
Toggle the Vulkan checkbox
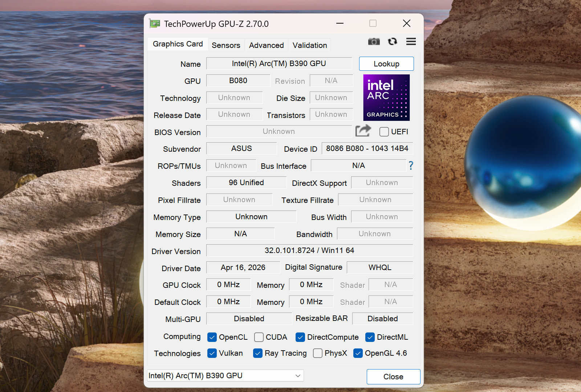coord(212,353)
